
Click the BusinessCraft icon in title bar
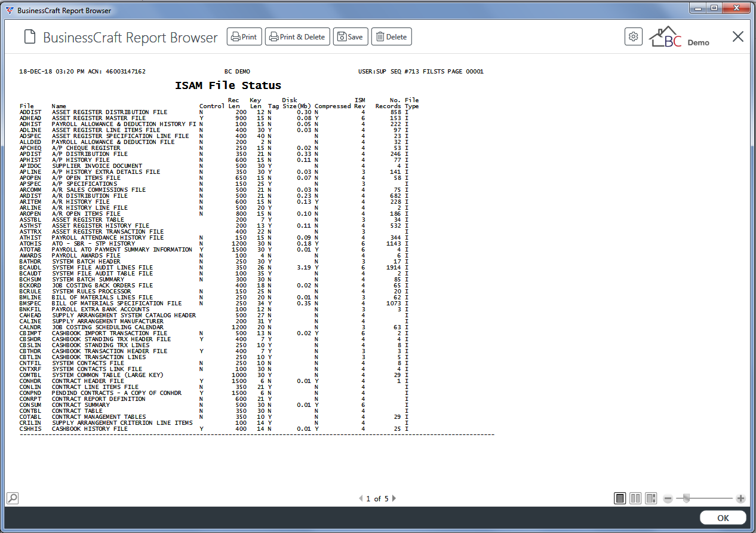coord(9,10)
